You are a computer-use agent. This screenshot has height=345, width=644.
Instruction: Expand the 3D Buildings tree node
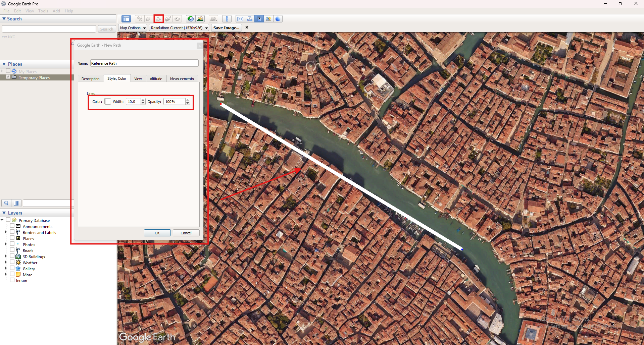coord(6,256)
